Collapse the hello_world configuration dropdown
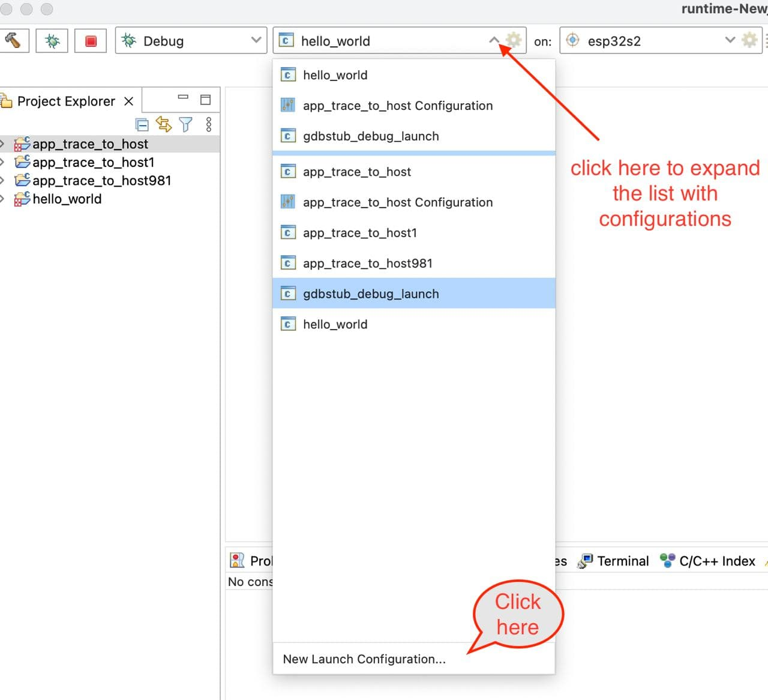Screen dimensions: 768x700 494,40
